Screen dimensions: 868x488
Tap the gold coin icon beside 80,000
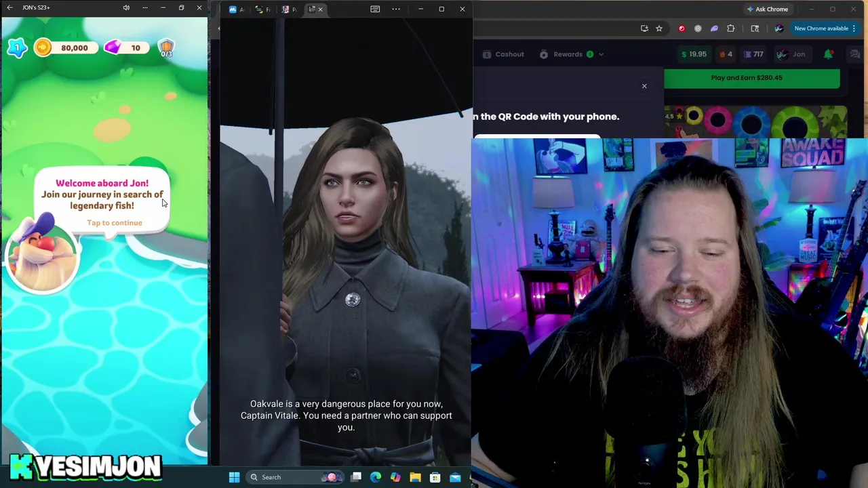click(x=43, y=47)
